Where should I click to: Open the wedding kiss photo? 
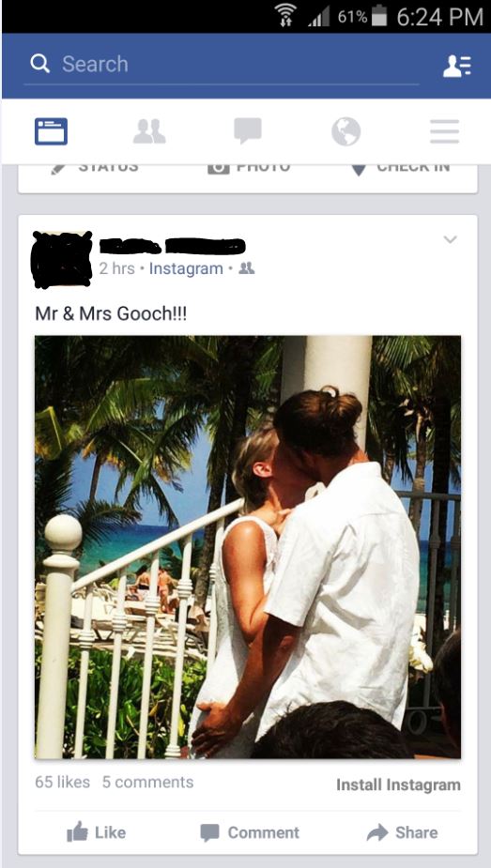point(248,547)
